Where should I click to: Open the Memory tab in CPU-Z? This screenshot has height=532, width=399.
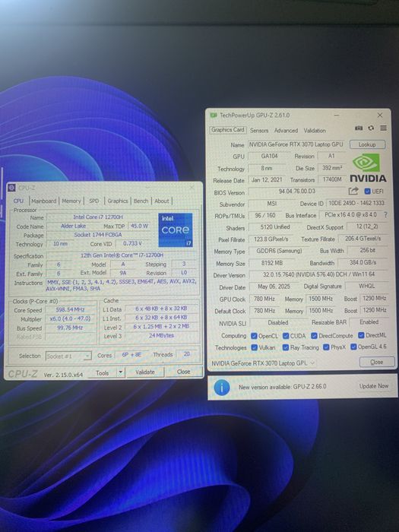[x=71, y=201]
